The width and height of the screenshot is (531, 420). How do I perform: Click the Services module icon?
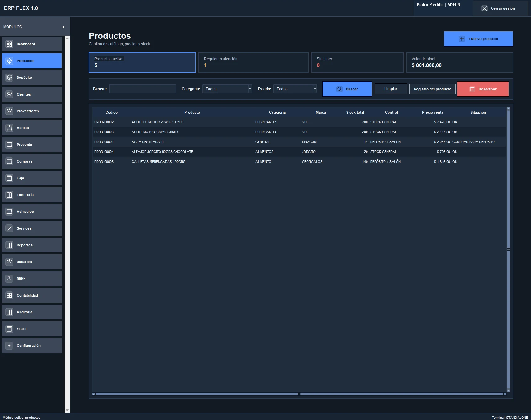(9, 228)
